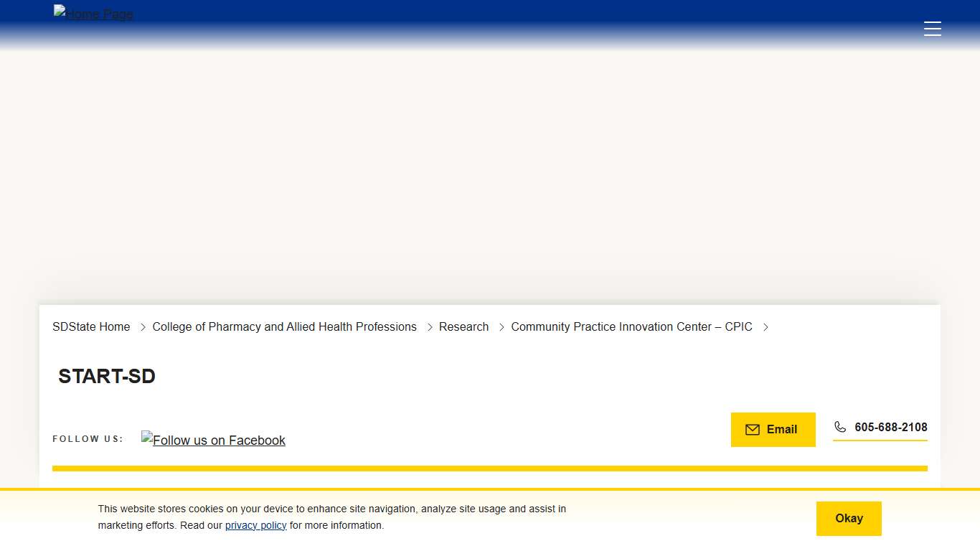Viewport: 980px width, 551px height.
Task: Navigate to the Research breadcrumb
Action: point(463,326)
